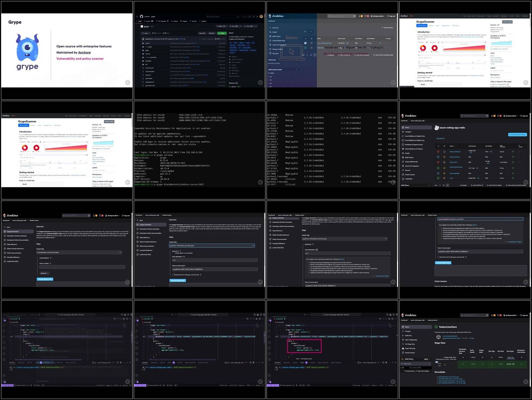Click Scan Multibranch Pipeline Now in azure-voting-app-redis project thumbnail
The height and width of the screenshot is (400, 532).
point(414,136)
